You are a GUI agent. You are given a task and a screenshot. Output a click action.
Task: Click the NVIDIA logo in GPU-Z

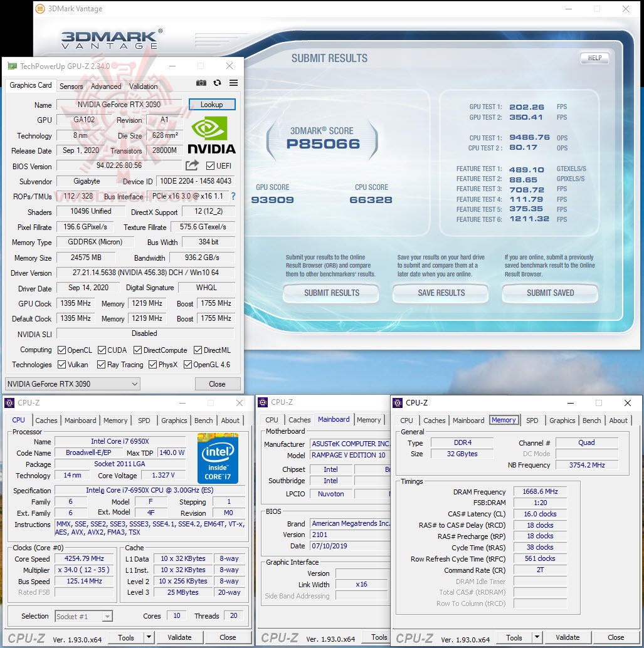coord(211,135)
